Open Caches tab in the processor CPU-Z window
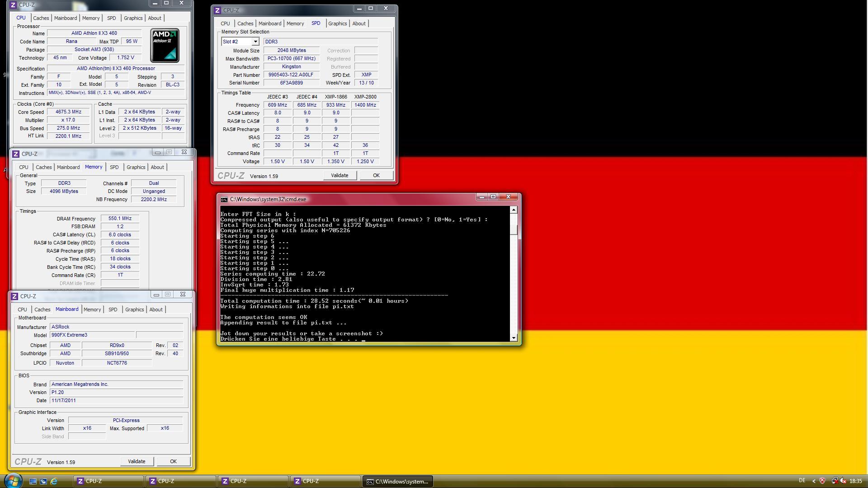Viewport: 868px width, 488px height. click(x=41, y=18)
